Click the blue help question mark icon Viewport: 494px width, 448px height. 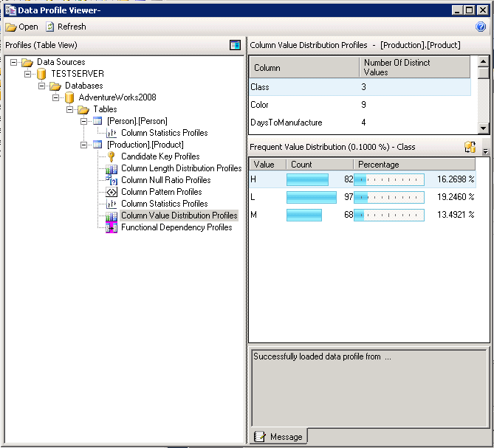pyautogui.click(x=481, y=27)
